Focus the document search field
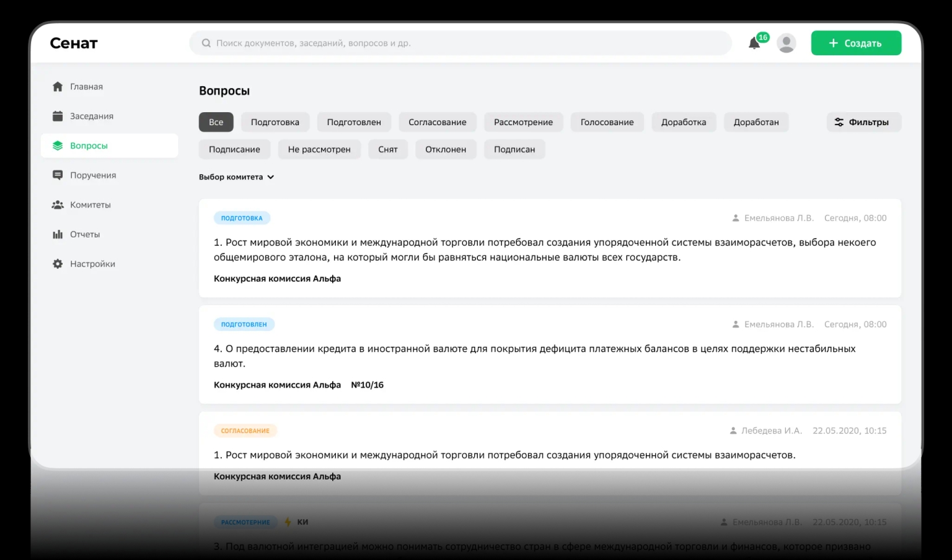The height and width of the screenshot is (560, 952). click(461, 43)
